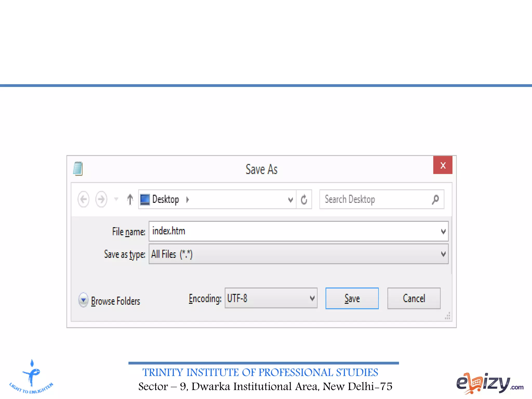This screenshot has width=532, height=399.
Task: Open the Encoding UTF-8 dropdown
Action: 312,298
